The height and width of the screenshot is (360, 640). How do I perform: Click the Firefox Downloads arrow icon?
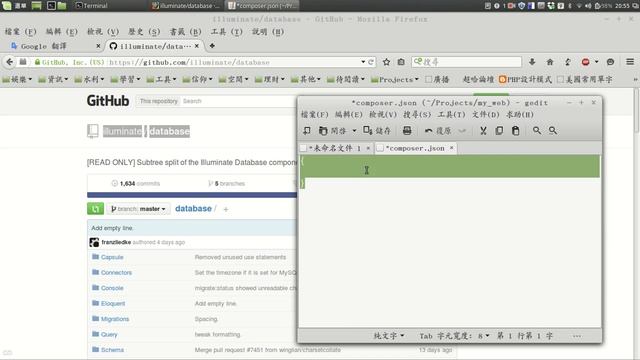(532, 62)
